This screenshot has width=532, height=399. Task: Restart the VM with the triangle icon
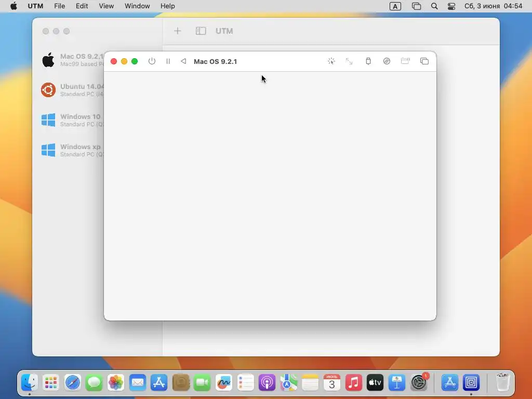pyautogui.click(x=183, y=61)
